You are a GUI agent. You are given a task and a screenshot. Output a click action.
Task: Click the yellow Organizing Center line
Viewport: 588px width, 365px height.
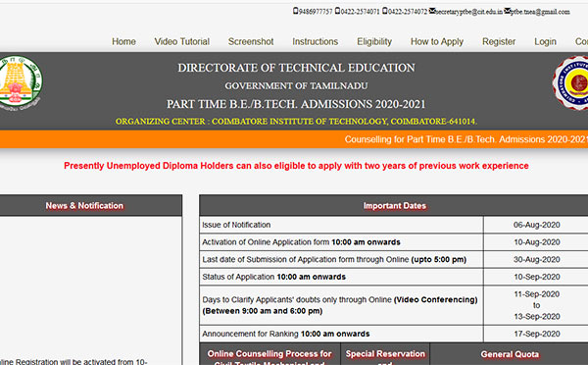pyautogui.click(x=296, y=122)
